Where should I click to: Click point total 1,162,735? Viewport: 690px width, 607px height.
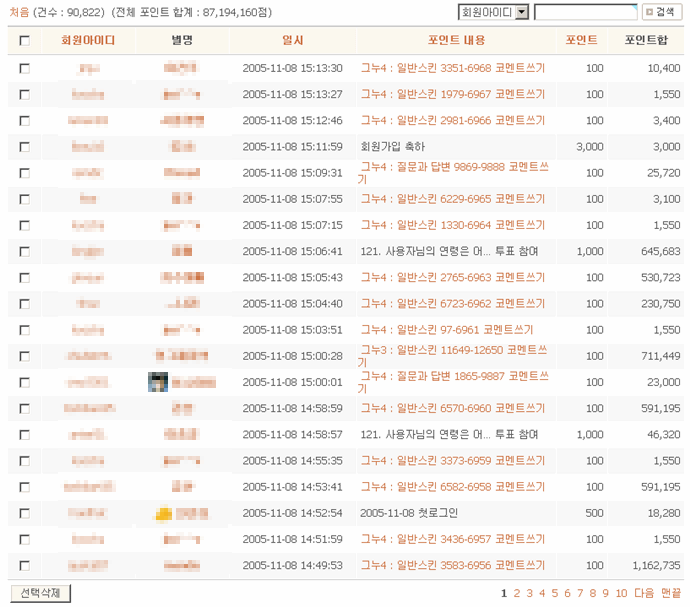pyautogui.click(x=656, y=565)
